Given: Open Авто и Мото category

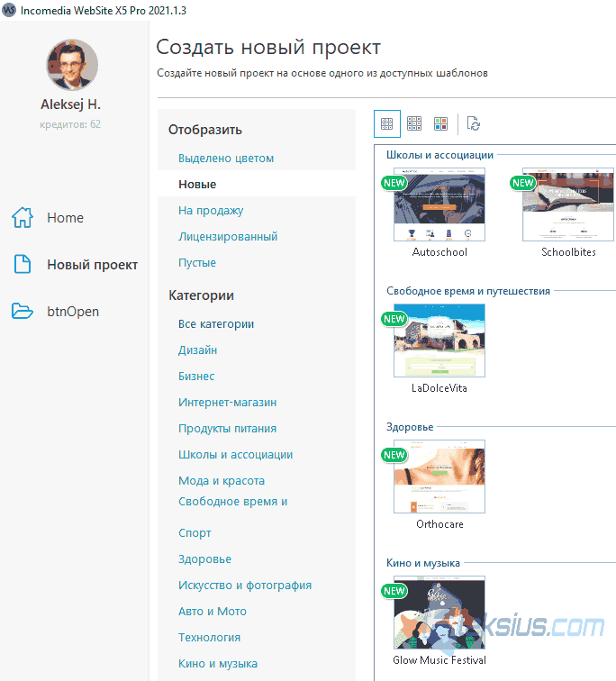Looking at the screenshot, I should pyautogui.click(x=213, y=611).
